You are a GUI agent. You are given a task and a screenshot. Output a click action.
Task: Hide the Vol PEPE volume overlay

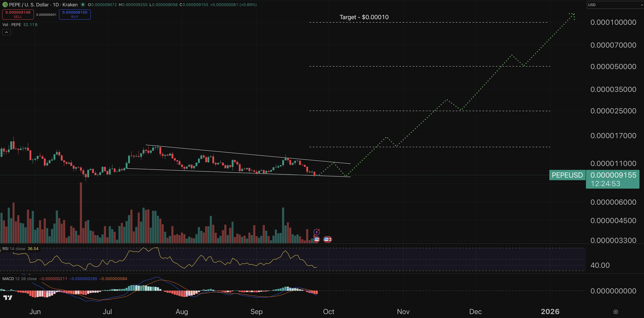[11, 24]
